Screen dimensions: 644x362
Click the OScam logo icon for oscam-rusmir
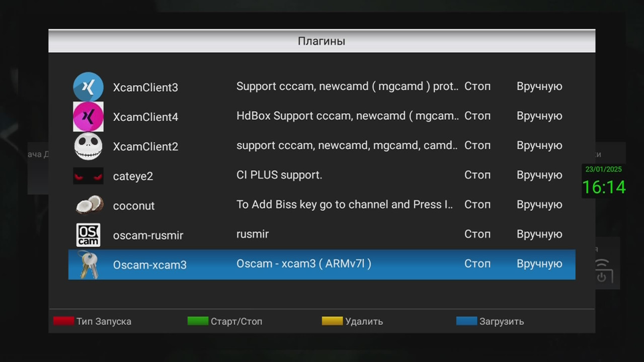coord(88,235)
